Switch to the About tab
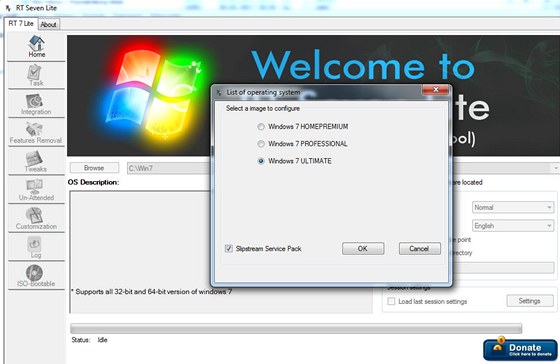560x364 pixels. (x=48, y=25)
